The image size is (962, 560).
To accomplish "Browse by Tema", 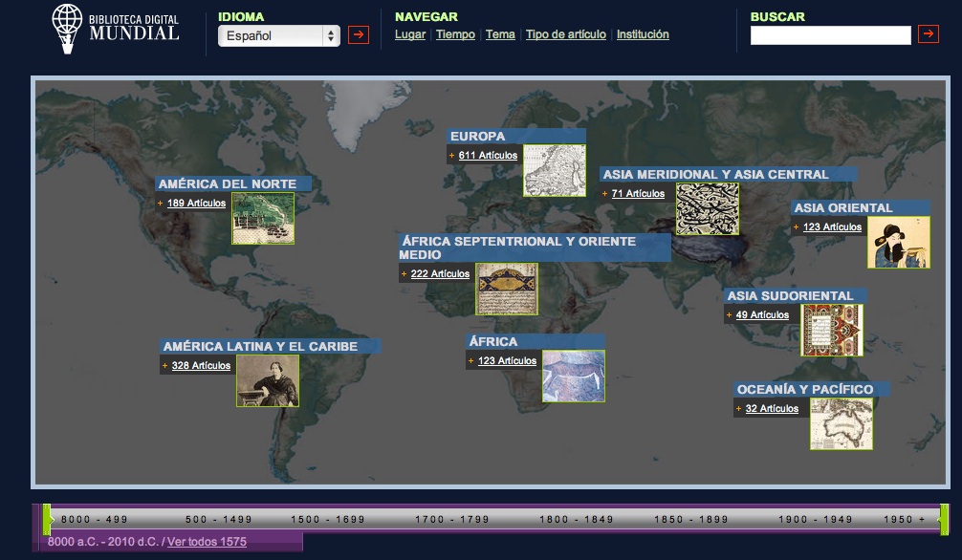I will pyautogui.click(x=500, y=34).
